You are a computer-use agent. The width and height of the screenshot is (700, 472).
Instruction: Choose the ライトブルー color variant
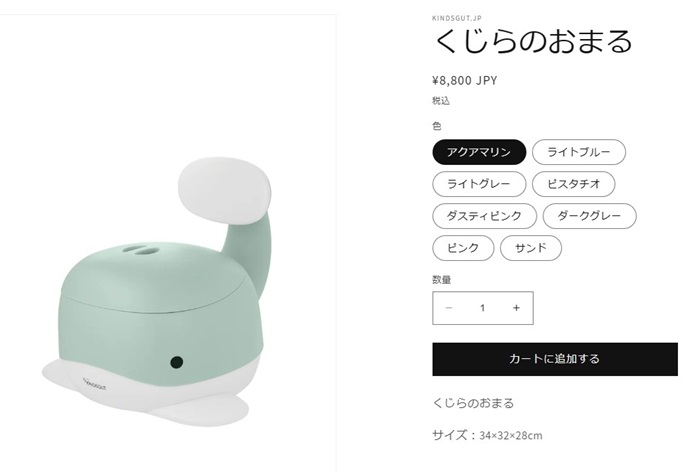coord(579,152)
